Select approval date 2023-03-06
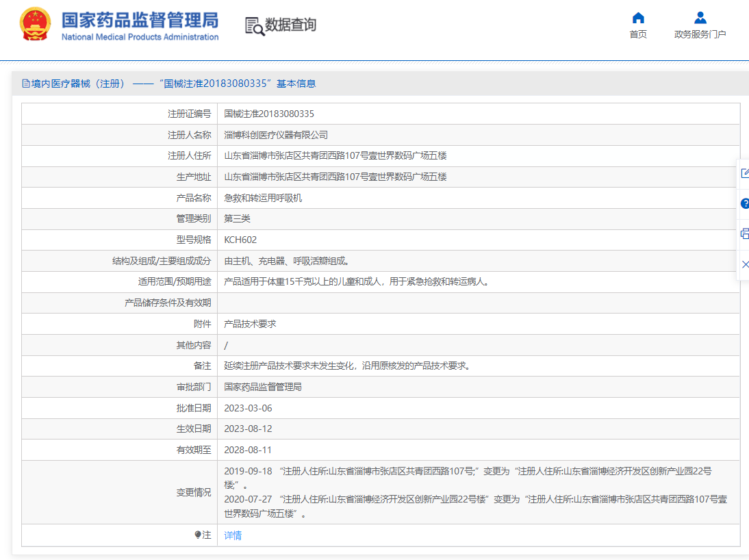Image resolution: width=749 pixels, height=560 pixels. pos(248,408)
